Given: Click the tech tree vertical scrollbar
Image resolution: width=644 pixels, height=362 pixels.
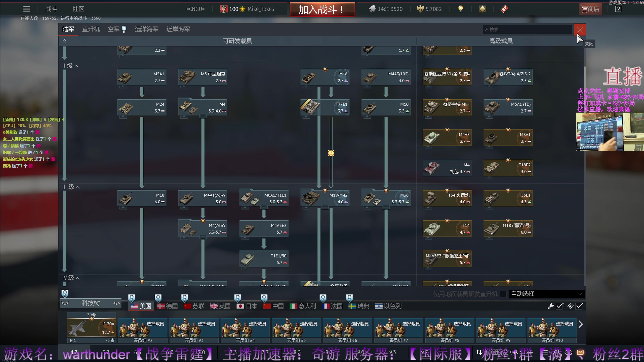Looking at the screenshot, I should 585,166.
